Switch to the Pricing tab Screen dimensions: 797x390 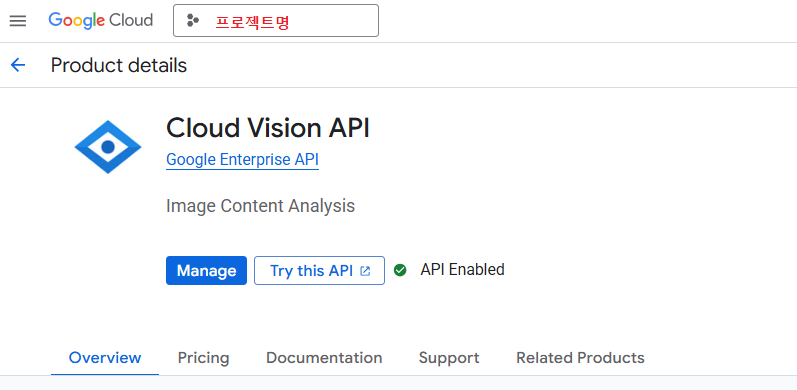(x=203, y=358)
